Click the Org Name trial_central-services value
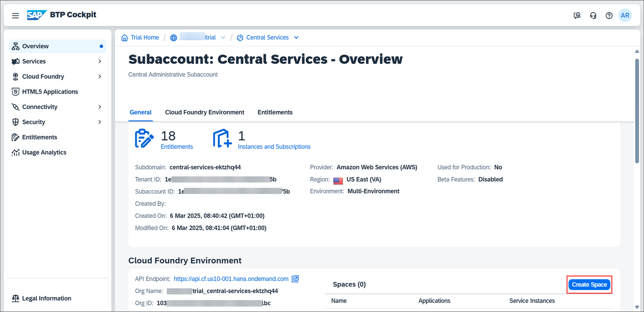This screenshot has width=644, height=312. [222, 291]
